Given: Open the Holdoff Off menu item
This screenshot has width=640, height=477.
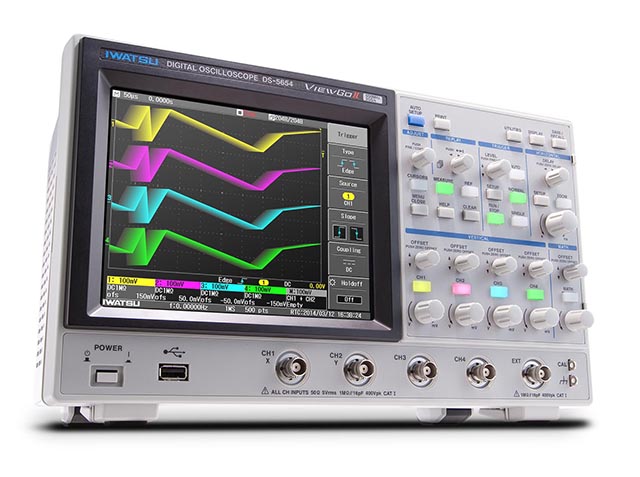Looking at the screenshot, I should pos(349,292).
